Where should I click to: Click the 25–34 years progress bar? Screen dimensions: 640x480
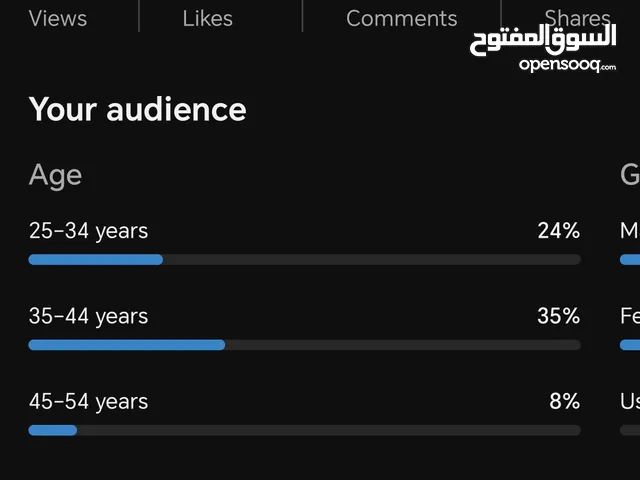[x=304, y=260]
